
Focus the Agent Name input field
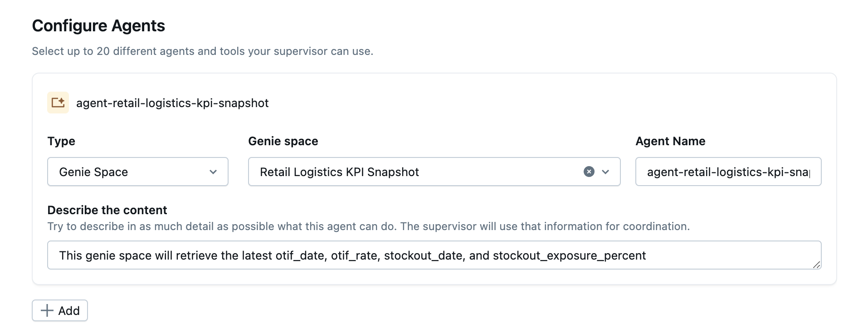(728, 172)
